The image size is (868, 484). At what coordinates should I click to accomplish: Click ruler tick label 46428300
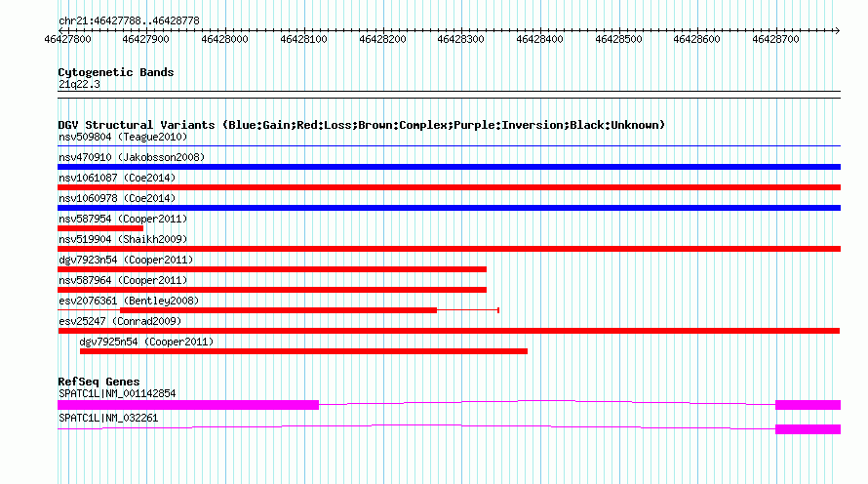[x=460, y=39]
